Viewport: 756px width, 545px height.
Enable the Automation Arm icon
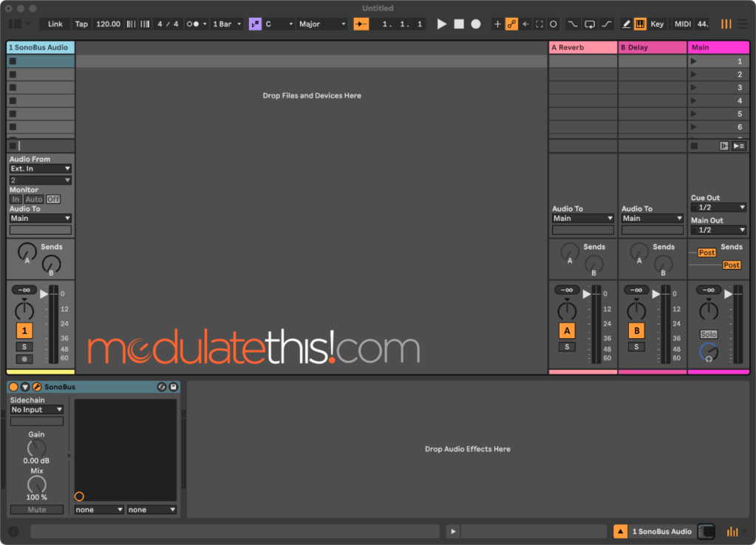tap(513, 24)
